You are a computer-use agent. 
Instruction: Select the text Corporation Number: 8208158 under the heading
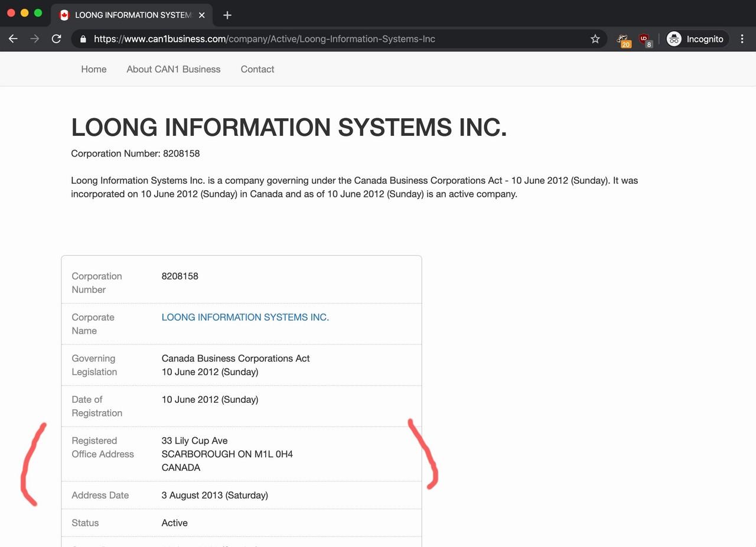click(x=135, y=154)
